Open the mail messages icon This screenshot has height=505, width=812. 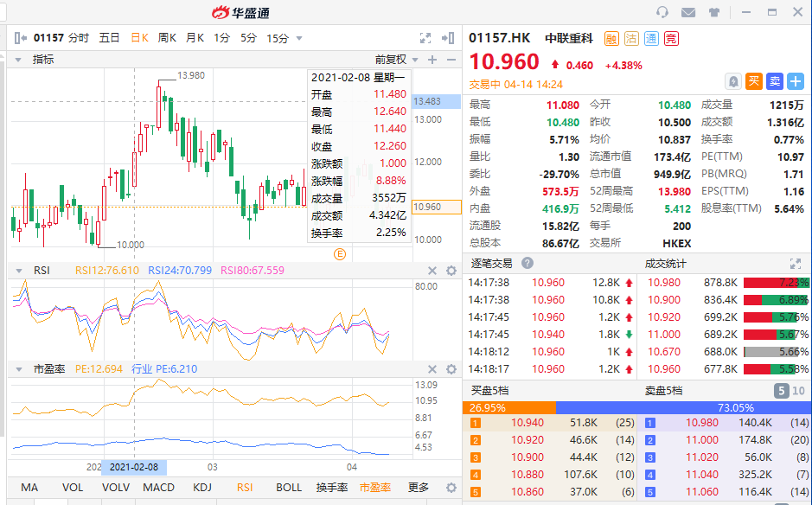pyautogui.click(x=688, y=12)
